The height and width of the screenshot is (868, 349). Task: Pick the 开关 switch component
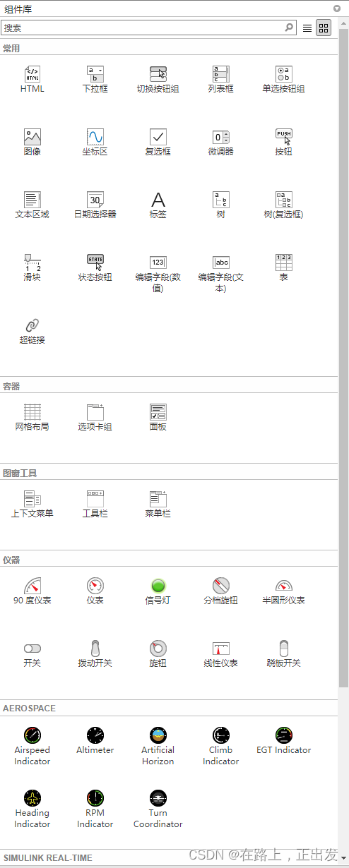[32, 649]
